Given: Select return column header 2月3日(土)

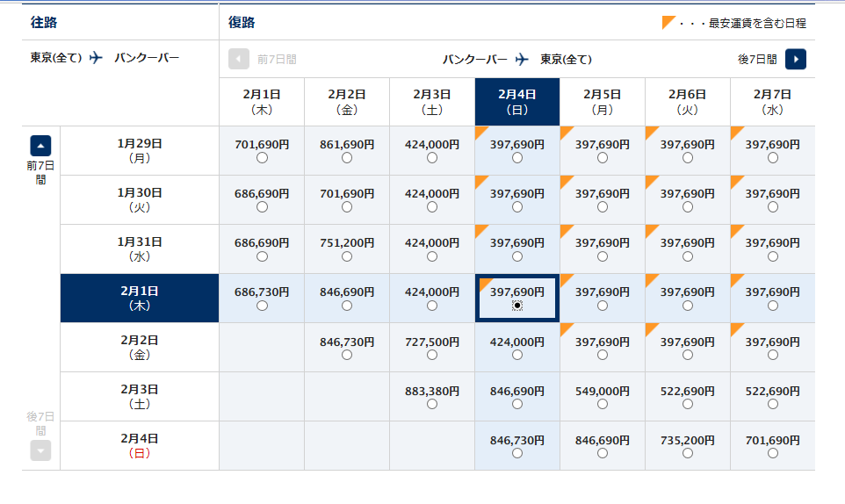Looking at the screenshot, I should (x=432, y=102).
